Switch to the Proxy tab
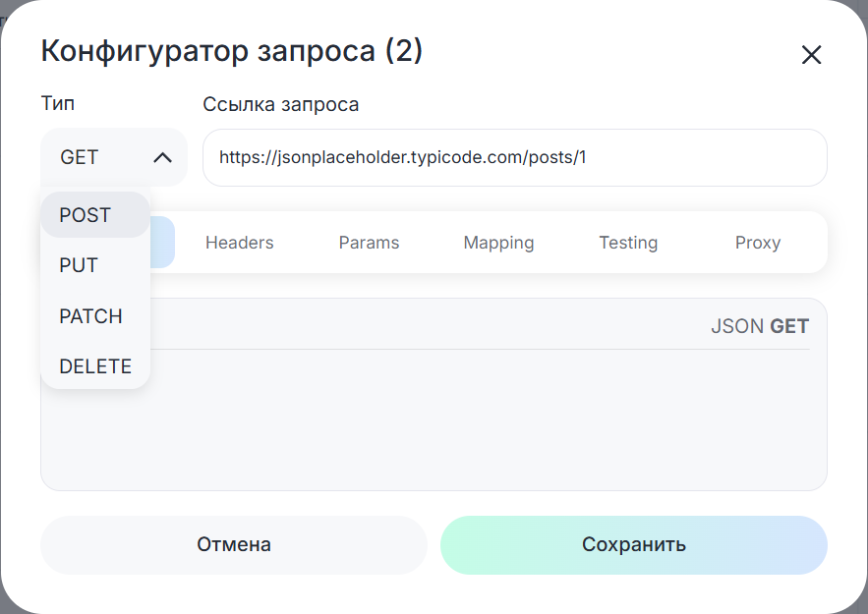 [757, 243]
